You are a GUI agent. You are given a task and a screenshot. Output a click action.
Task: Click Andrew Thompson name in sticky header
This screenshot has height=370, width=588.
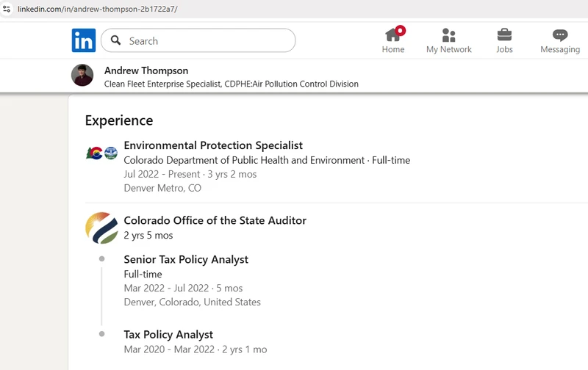pos(146,70)
